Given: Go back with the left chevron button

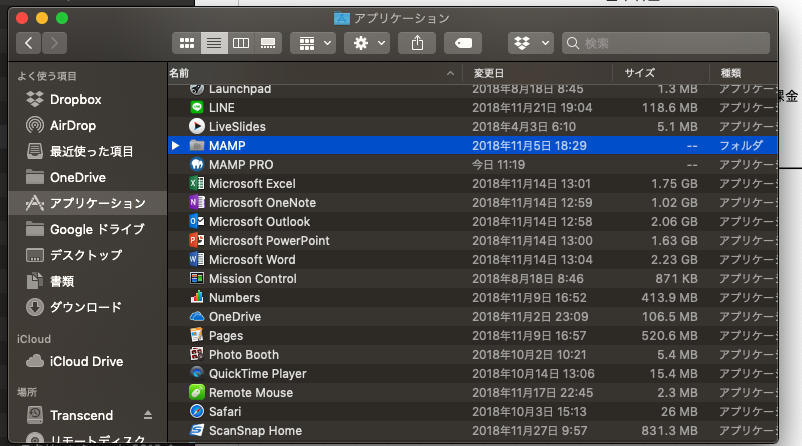Looking at the screenshot, I should click(x=29, y=43).
